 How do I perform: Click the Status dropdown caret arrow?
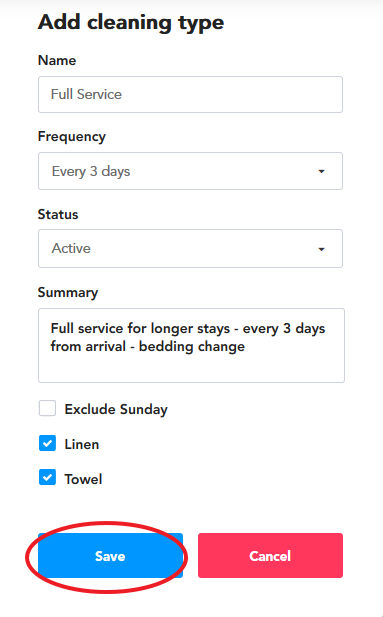click(x=321, y=249)
